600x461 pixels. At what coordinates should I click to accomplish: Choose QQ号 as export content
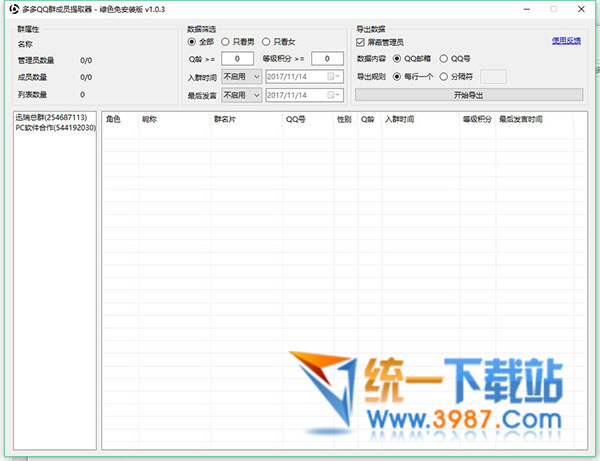443,59
